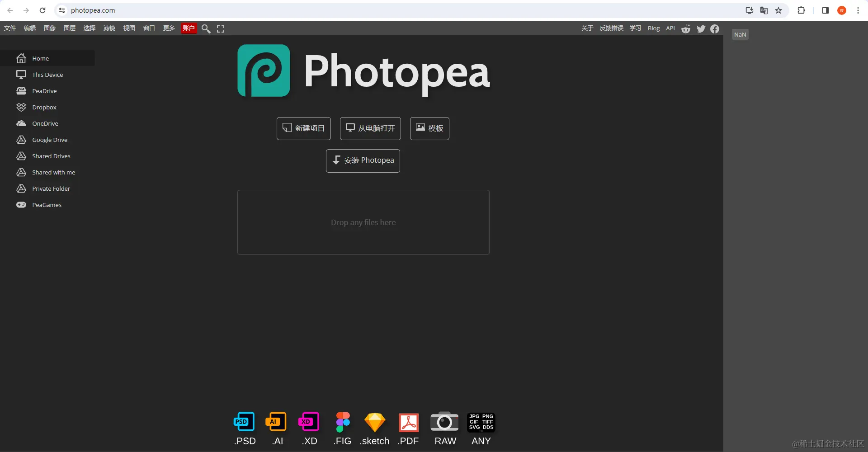Click the 新建项目 button

point(304,128)
